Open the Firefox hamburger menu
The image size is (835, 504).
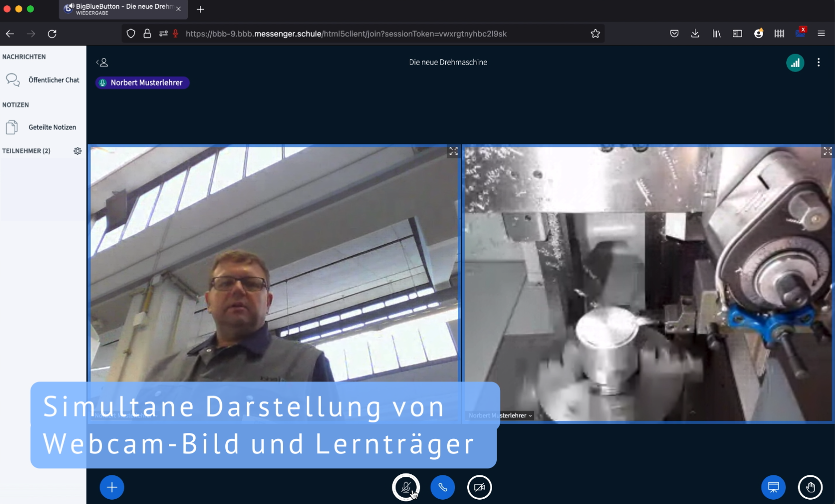pyautogui.click(x=821, y=34)
